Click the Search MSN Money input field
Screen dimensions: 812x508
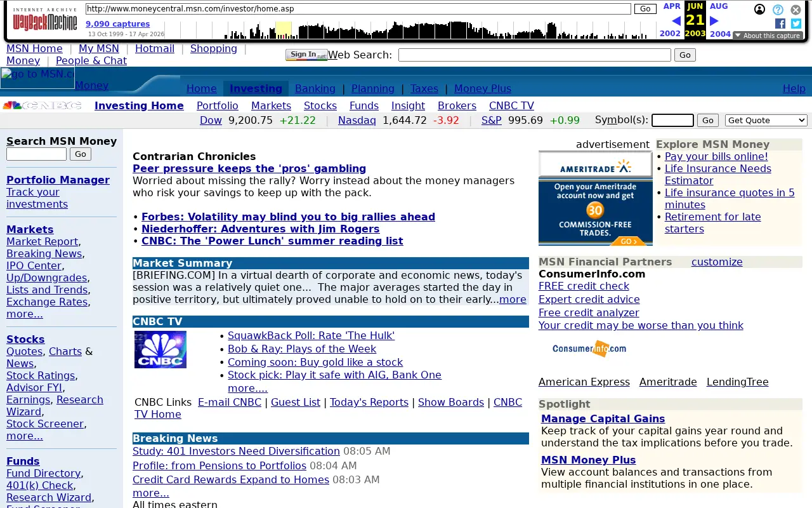[36, 154]
